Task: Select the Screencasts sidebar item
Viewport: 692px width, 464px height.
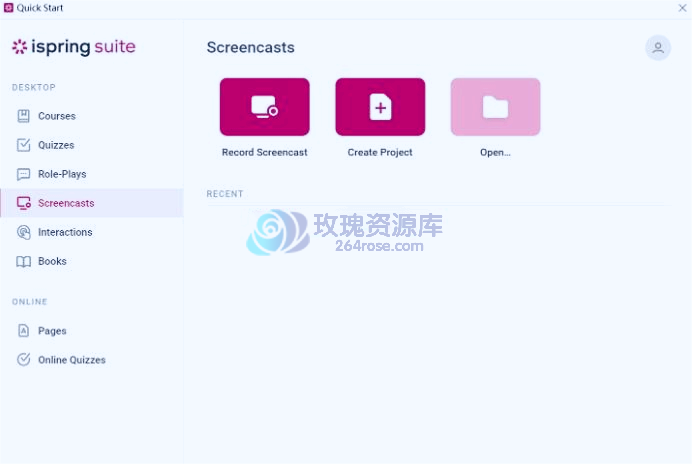Action: (x=91, y=203)
